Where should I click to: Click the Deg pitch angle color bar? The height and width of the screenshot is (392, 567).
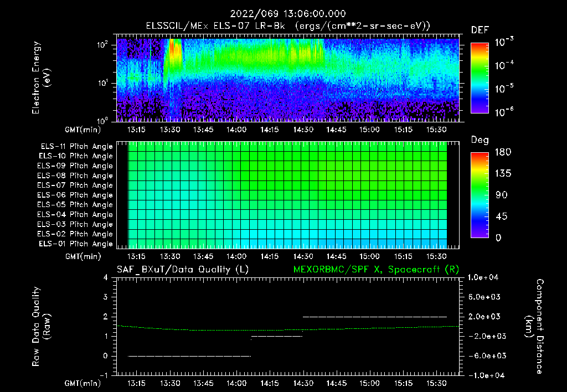point(480,195)
